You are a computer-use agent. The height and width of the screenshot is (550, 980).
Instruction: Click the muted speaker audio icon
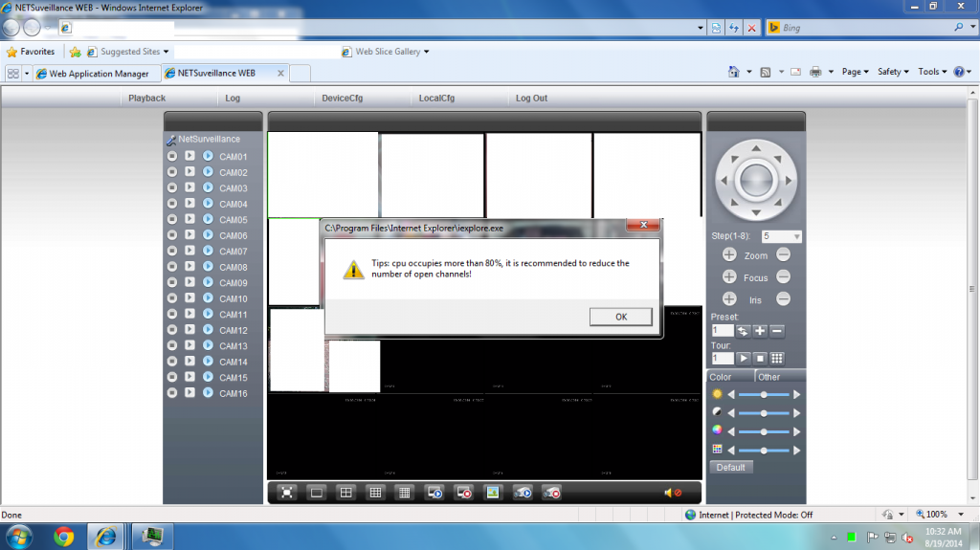(x=672, y=493)
